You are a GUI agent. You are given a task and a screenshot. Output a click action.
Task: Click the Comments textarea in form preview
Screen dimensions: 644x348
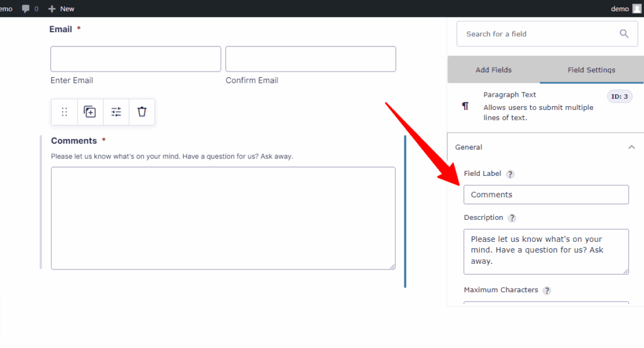[x=223, y=218]
